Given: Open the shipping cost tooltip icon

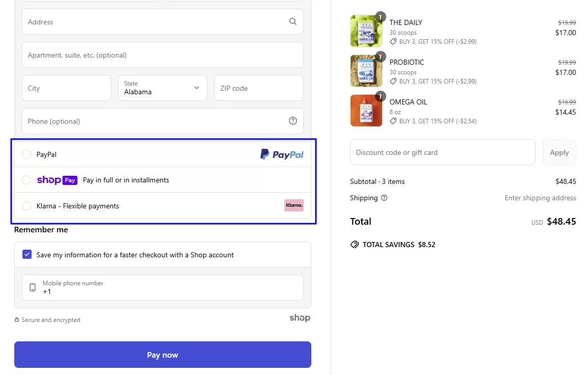Looking at the screenshot, I should point(384,198).
